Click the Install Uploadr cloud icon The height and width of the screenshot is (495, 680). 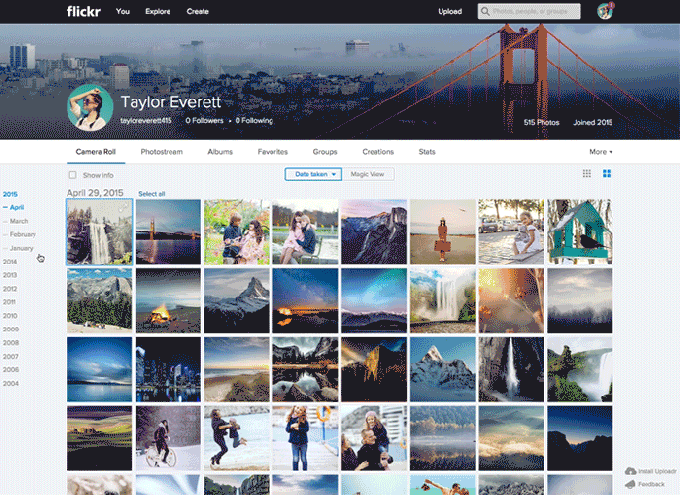point(631,471)
